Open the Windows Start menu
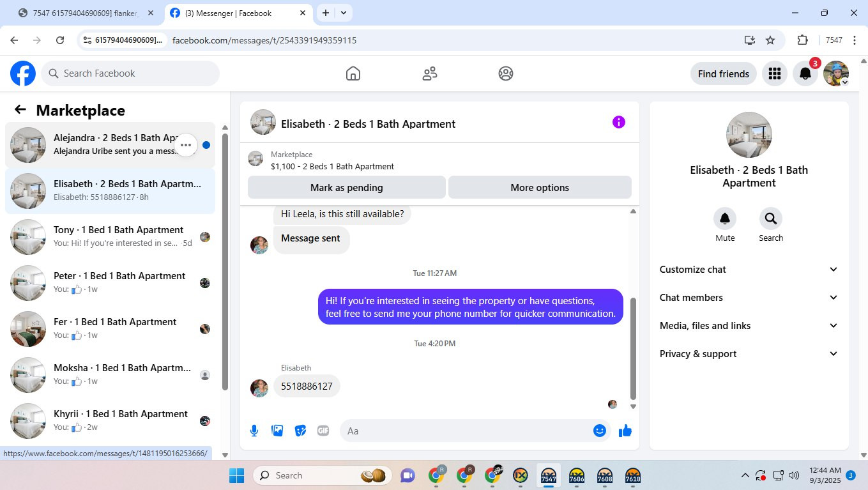868x490 pixels. click(236, 475)
